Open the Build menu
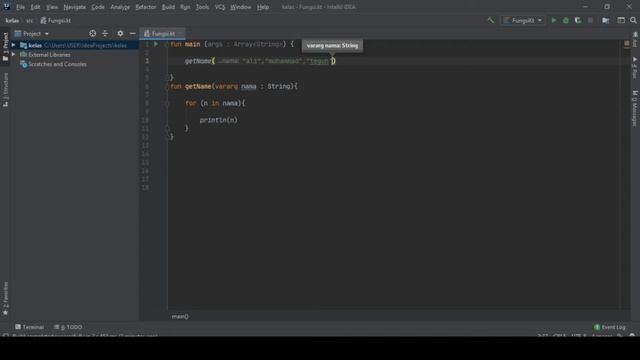Image resolution: width=640 pixels, height=360 pixels. pos(168,7)
